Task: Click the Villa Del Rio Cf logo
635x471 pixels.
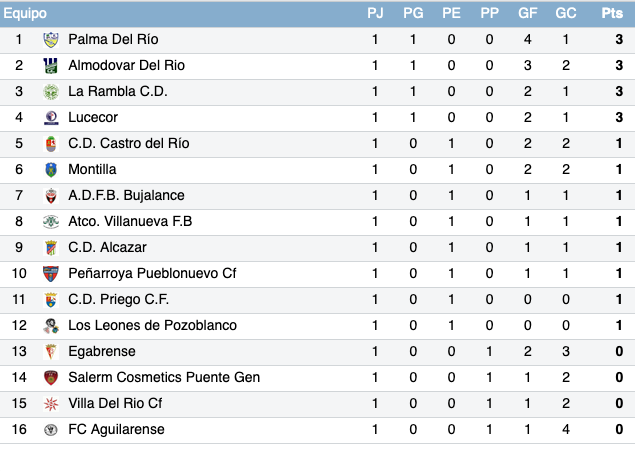Action: pos(51,404)
